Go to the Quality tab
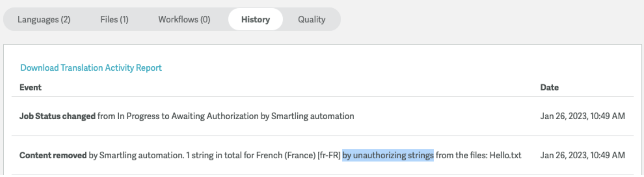Image resolution: width=644 pixels, height=177 pixels. point(312,19)
